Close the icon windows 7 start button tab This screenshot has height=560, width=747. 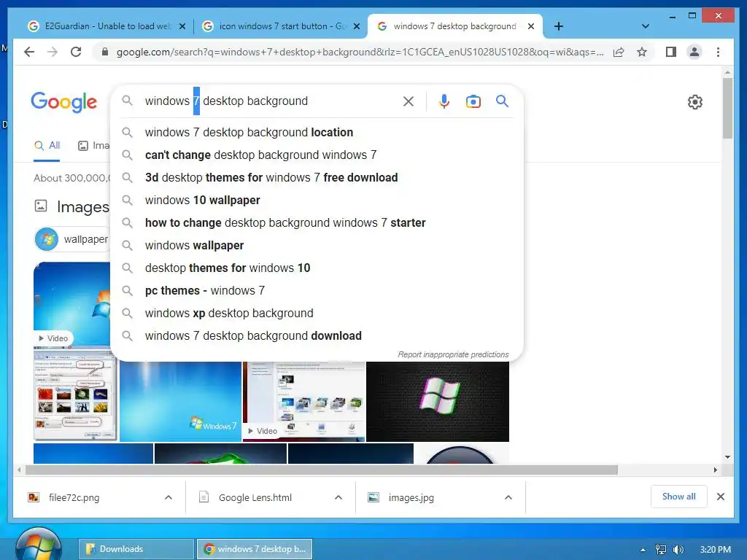tap(356, 26)
